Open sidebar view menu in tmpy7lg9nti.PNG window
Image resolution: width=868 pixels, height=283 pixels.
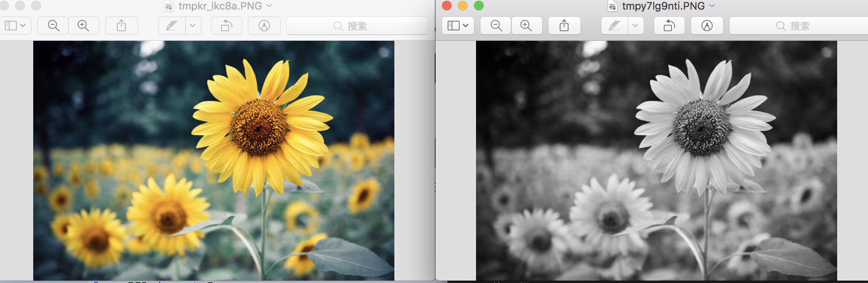pos(458,26)
